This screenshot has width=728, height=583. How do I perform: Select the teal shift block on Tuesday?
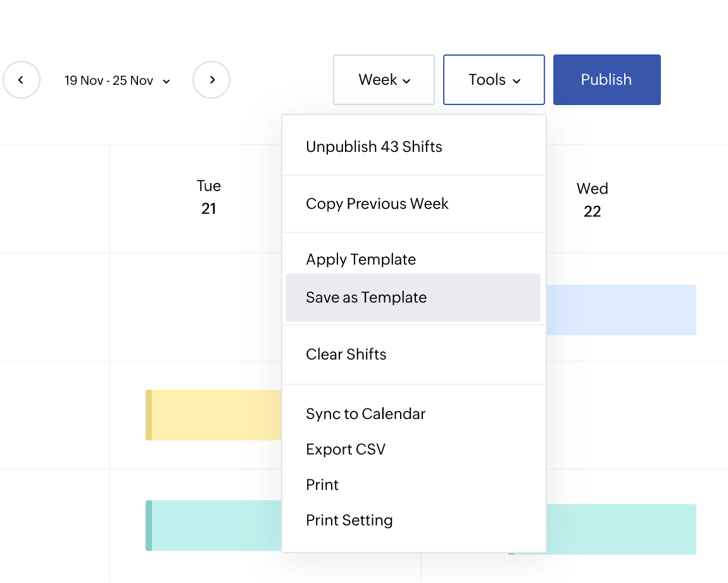click(215, 525)
